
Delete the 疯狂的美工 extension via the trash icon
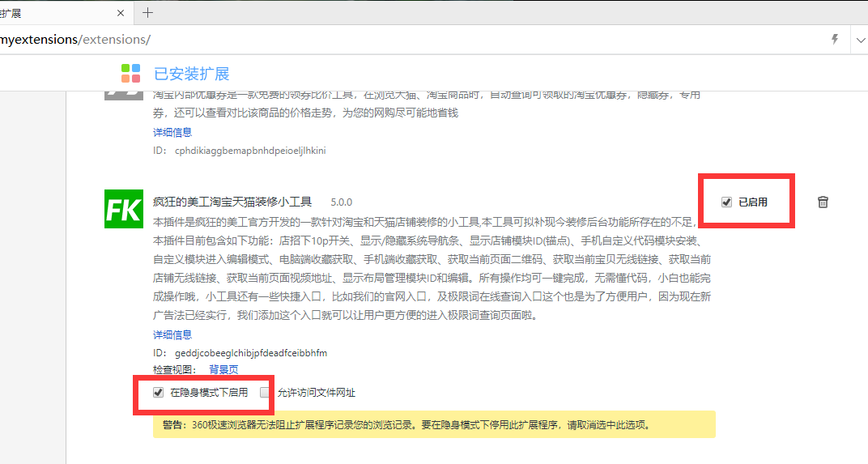click(x=823, y=202)
